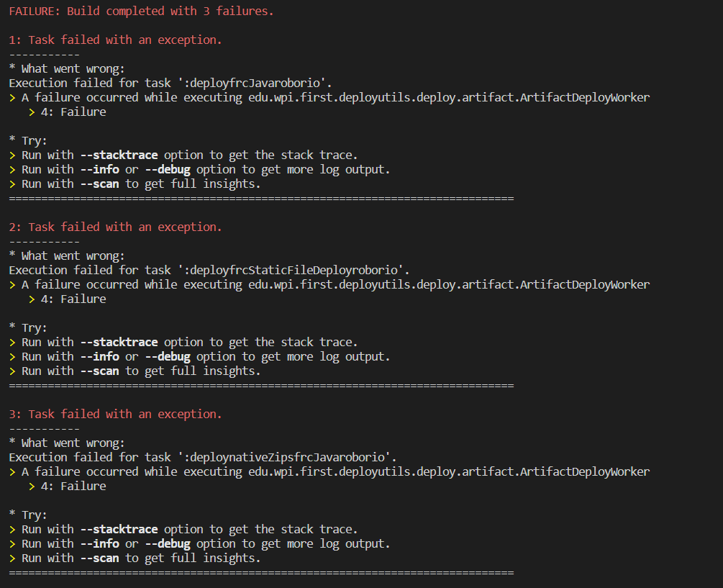Click the first '--stacktrace' option text
The width and height of the screenshot is (723, 588).
point(119,155)
